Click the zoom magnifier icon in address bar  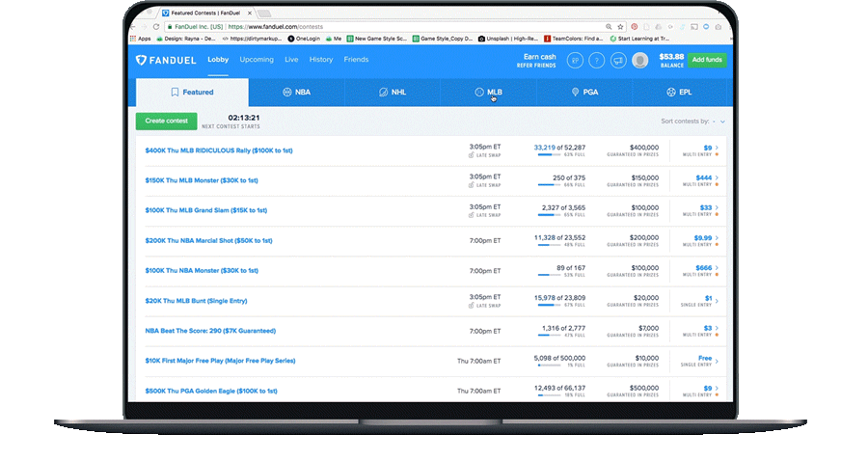coord(609,27)
